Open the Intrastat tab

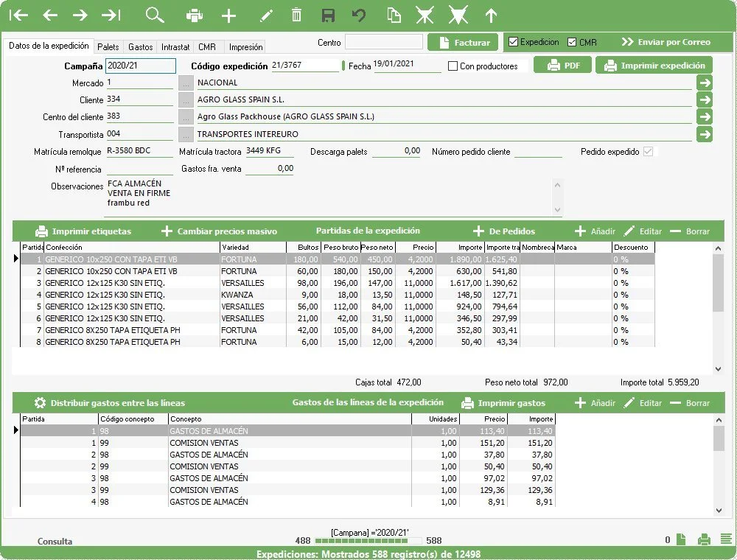point(175,47)
